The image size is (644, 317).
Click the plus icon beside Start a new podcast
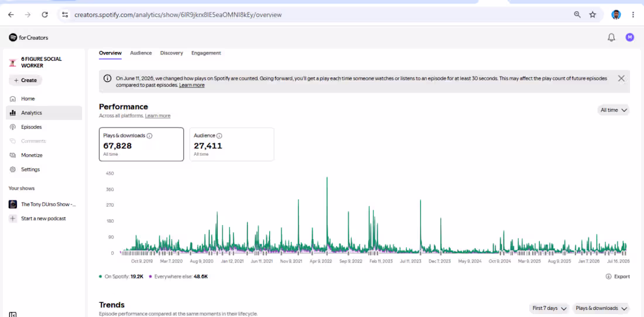[x=13, y=219]
